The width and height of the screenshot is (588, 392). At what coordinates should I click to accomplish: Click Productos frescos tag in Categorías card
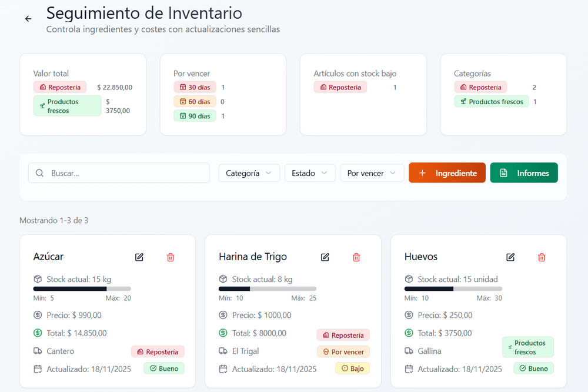pyautogui.click(x=491, y=102)
